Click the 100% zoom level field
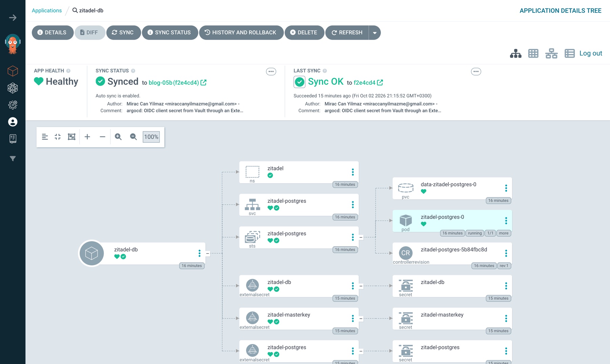Screen dimensions: 610x364 pyautogui.click(x=151, y=137)
